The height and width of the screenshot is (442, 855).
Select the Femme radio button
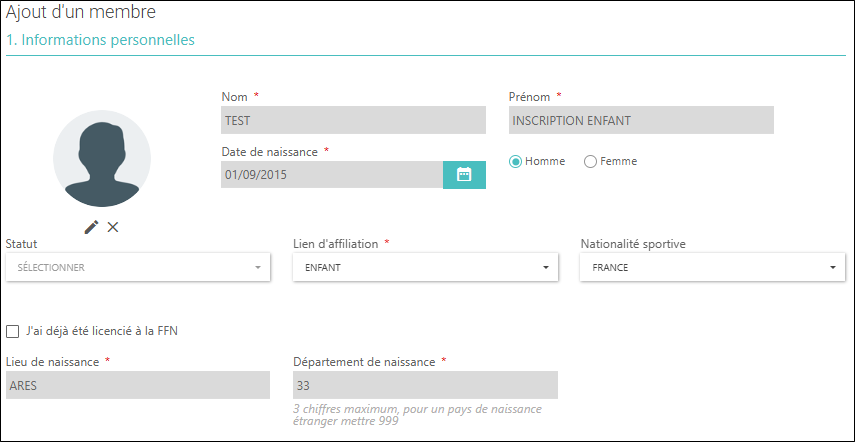tap(590, 162)
